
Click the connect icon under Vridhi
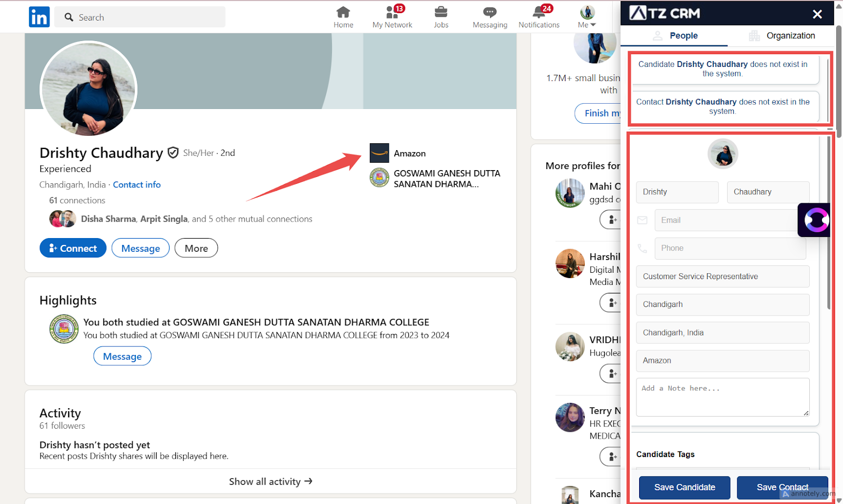pos(611,373)
